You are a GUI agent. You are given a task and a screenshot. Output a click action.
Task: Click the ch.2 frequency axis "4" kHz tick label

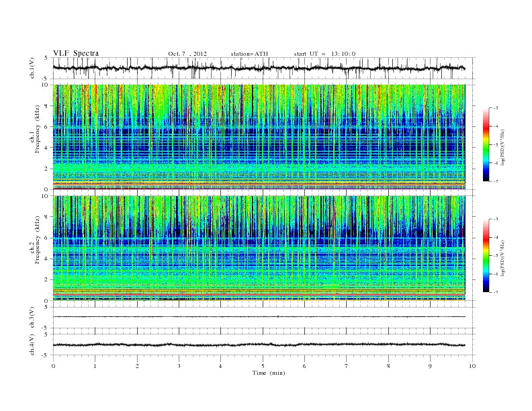[46, 259]
